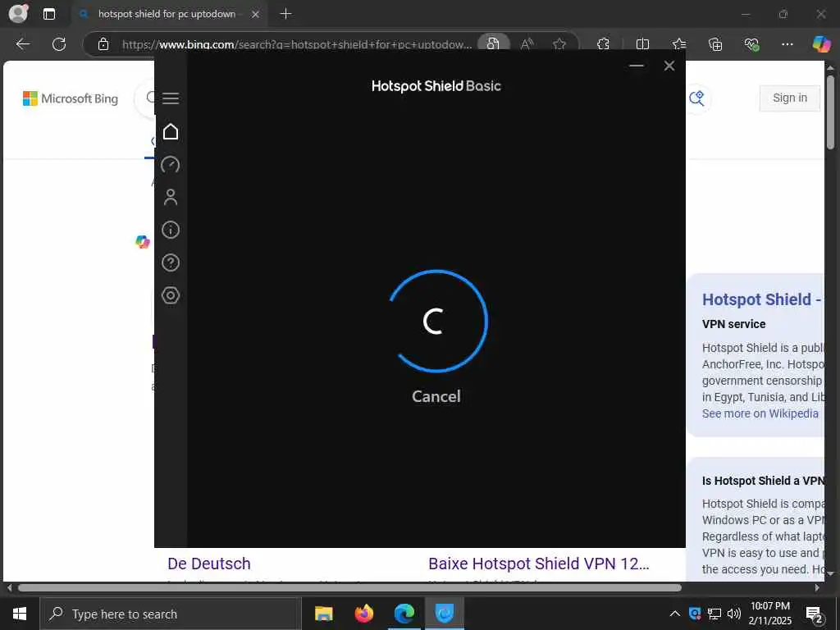Click the site info lock icon
This screenshot has height=630, width=840.
(103, 44)
